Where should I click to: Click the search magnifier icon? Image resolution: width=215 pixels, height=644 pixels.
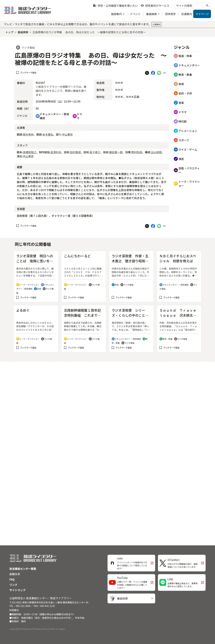(x=207, y=6)
